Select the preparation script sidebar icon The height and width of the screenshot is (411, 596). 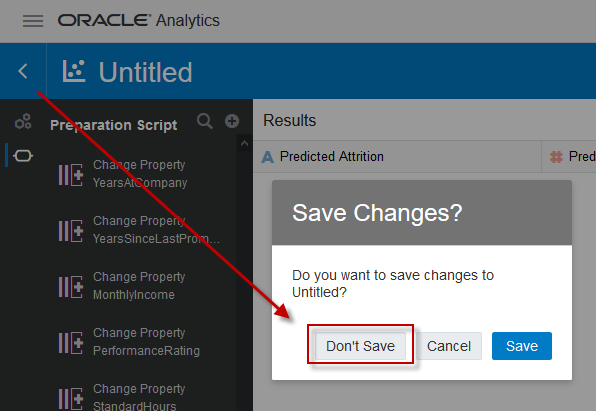23,156
